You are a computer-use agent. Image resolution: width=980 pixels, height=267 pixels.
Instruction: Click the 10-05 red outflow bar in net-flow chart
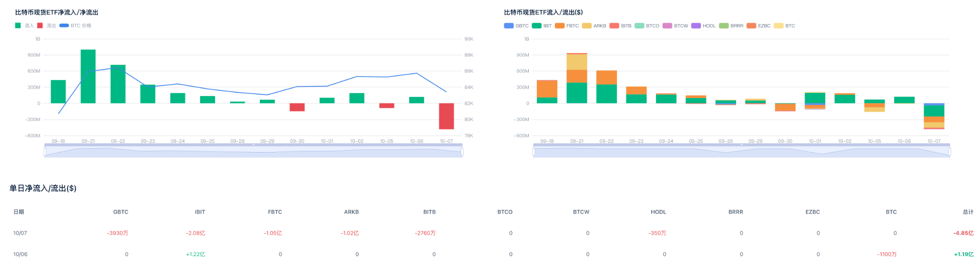[x=387, y=106]
